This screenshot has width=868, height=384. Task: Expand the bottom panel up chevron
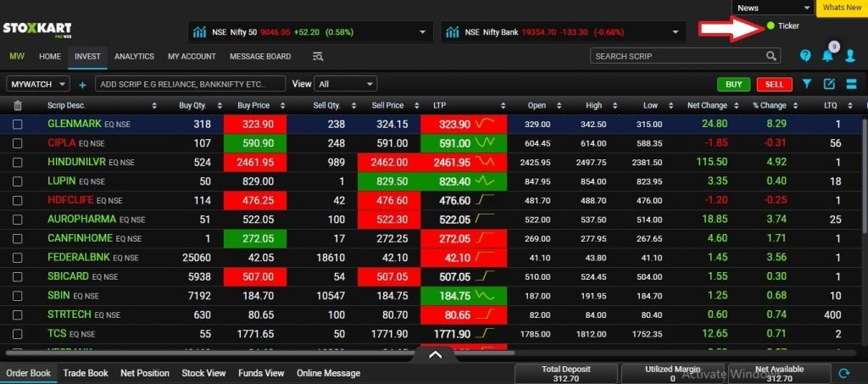tap(435, 354)
